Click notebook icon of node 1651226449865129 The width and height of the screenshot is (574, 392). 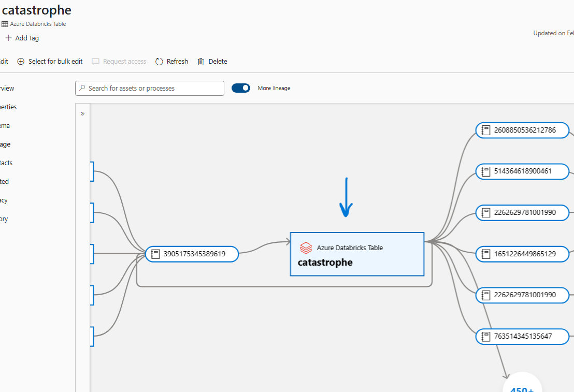coord(486,254)
